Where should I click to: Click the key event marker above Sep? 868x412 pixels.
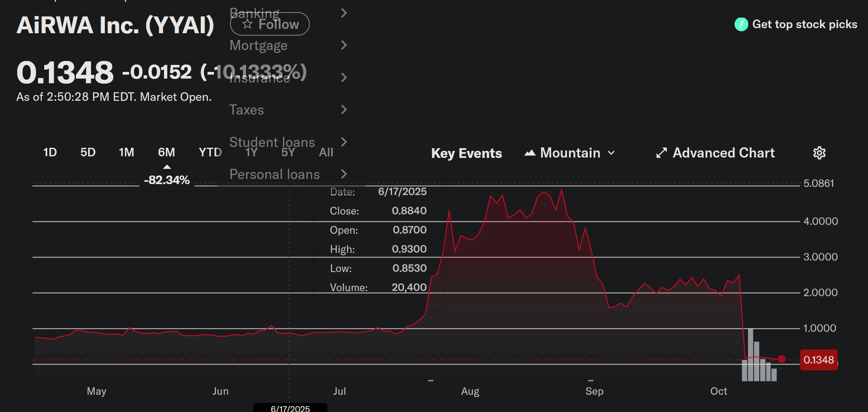tap(591, 380)
